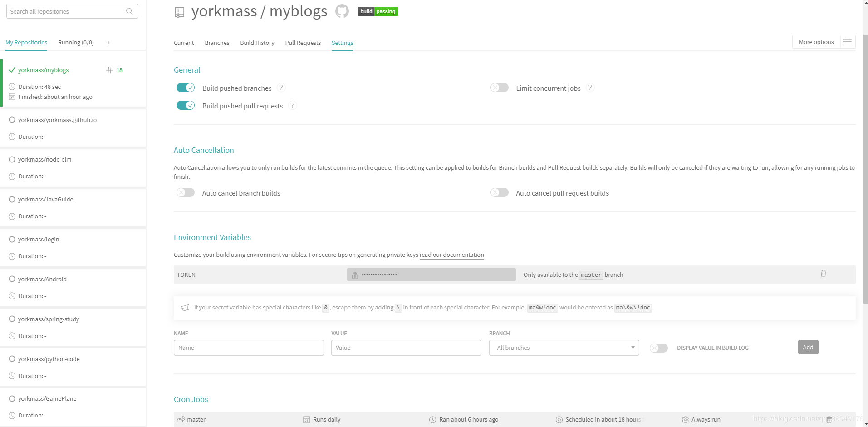Enable Auto cancel pull request builds toggle
The height and width of the screenshot is (427, 868).
(x=500, y=192)
